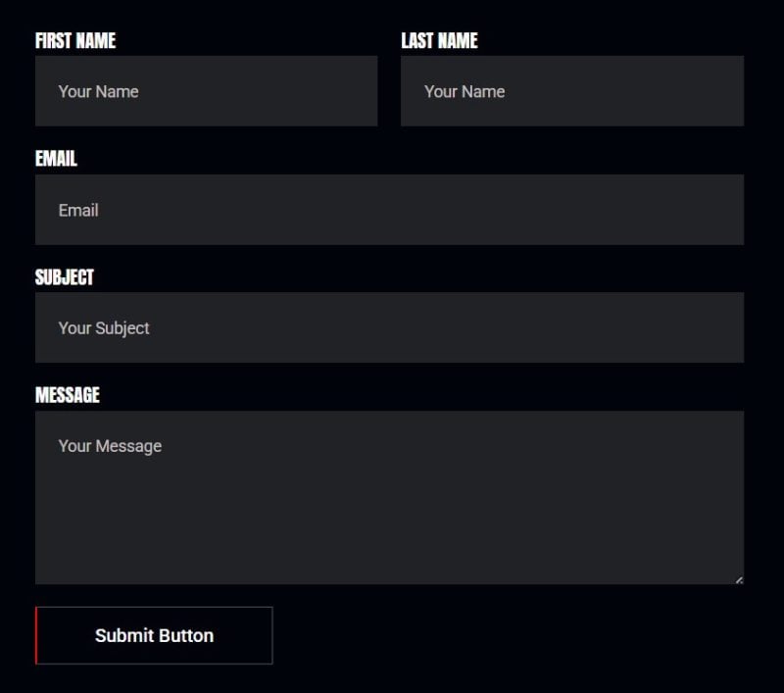Click the Submit Button
Screen dimensions: 784x693
coord(154,635)
